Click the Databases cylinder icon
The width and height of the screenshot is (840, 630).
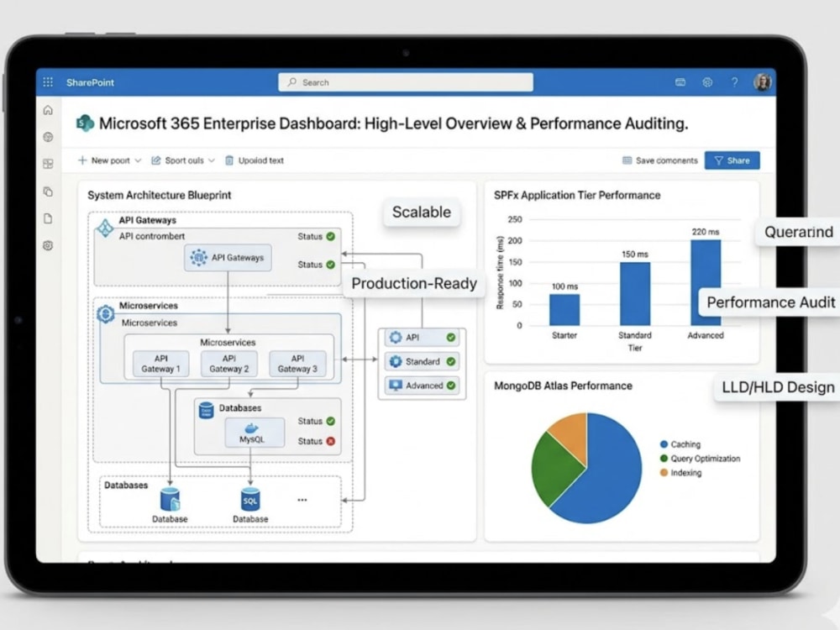(x=207, y=411)
